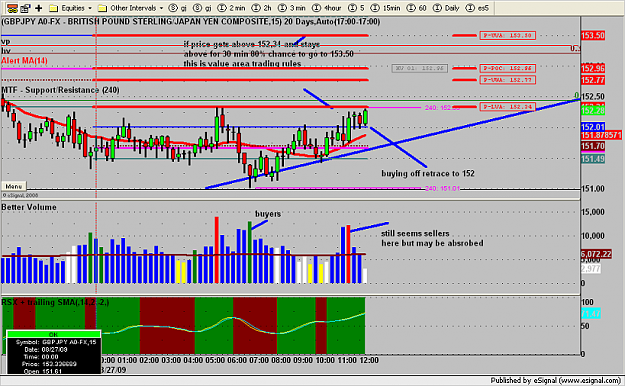Switch to the 2h interval
This screenshot has width=625, height=386.
(x=261, y=8)
